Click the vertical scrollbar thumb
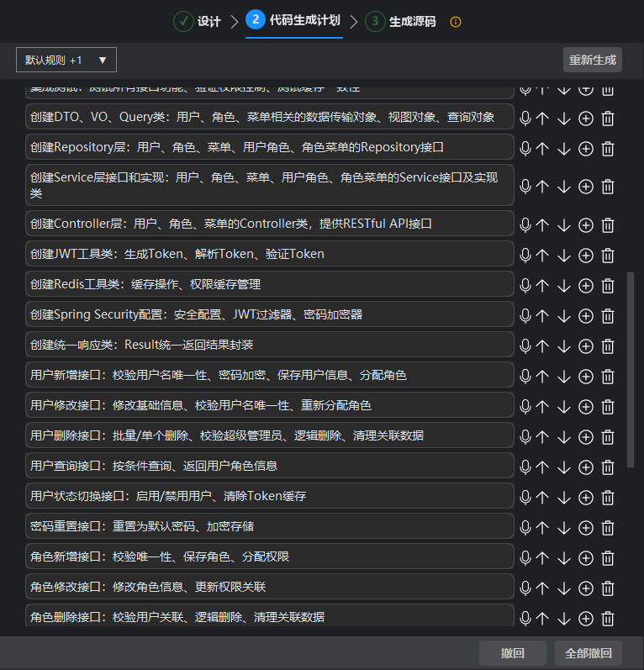Viewport: 644px width, 670px height. (x=631, y=370)
